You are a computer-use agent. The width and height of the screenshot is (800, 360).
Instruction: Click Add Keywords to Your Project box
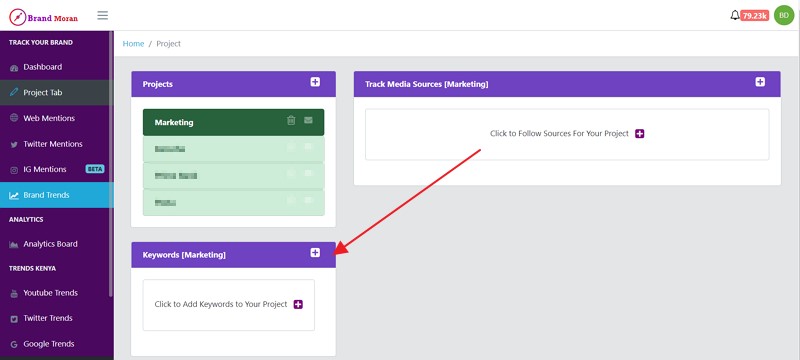229,305
